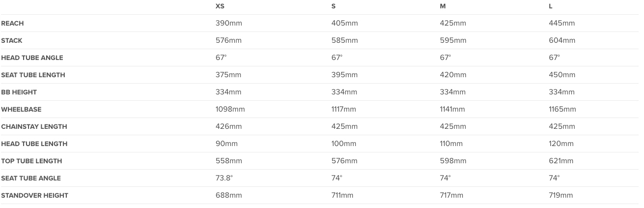Click the XS size column header

coord(220,6)
